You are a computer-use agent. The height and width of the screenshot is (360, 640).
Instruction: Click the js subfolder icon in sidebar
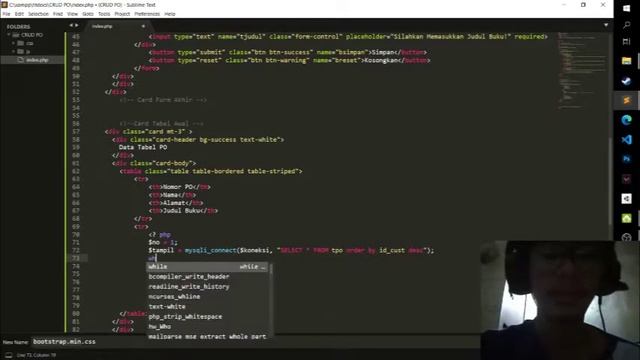click(x=20, y=51)
